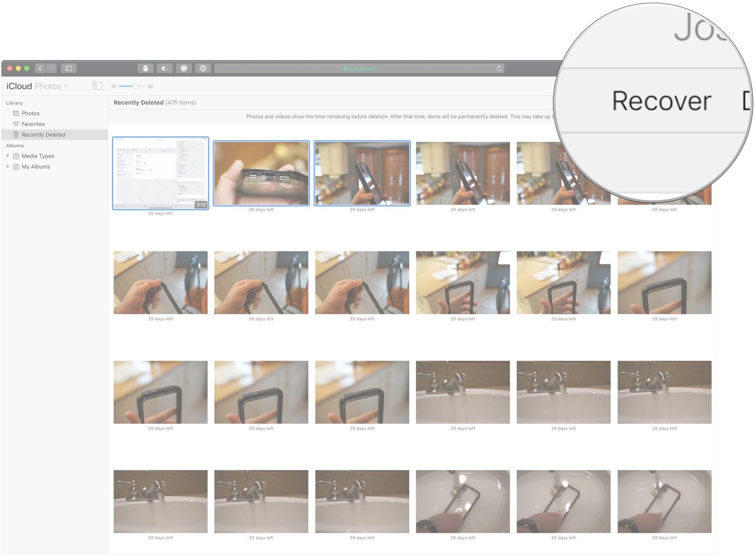Click the Recently Deleted trash icon
Screen dimensions: 756x556
pos(16,135)
